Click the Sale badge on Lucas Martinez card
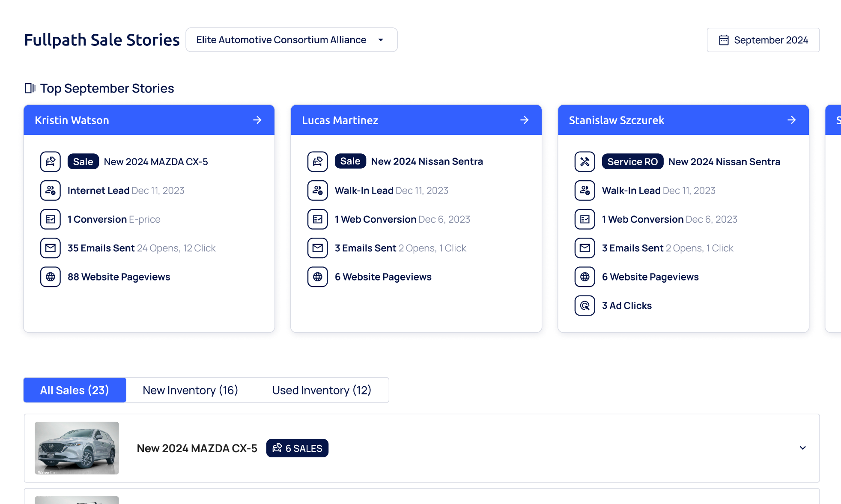The height and width of the screenshot is (504, 841). click(350, 161)
